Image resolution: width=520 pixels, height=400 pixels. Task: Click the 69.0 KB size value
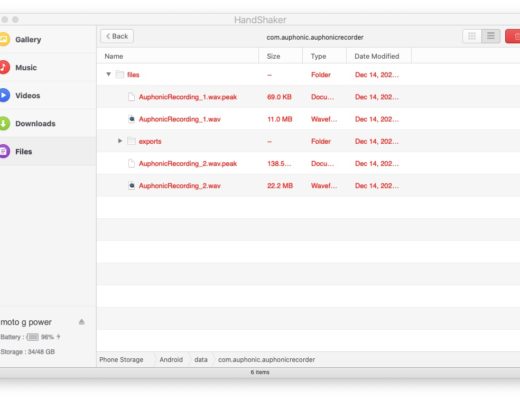tap(279, 97)
